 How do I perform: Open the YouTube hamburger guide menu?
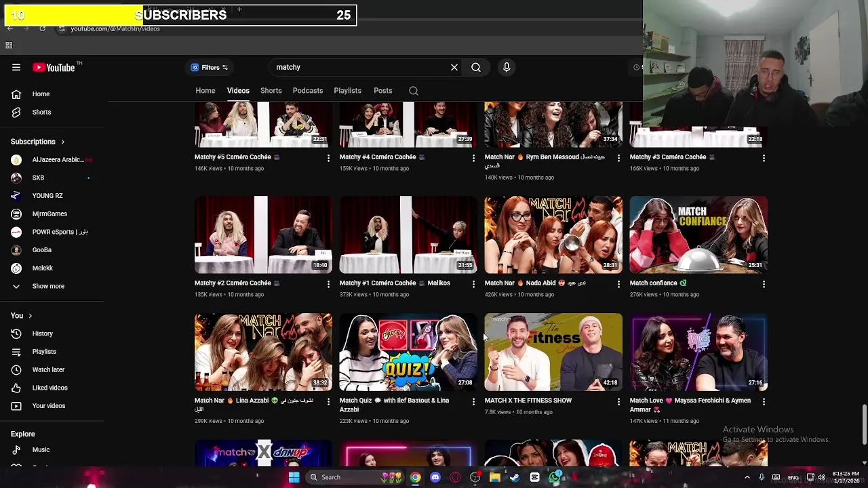click(16, 67)
